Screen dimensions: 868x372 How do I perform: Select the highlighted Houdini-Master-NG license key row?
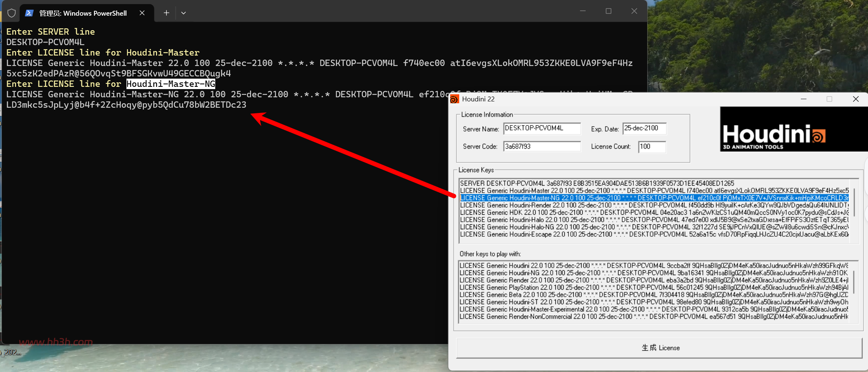(x=654, y=198)
